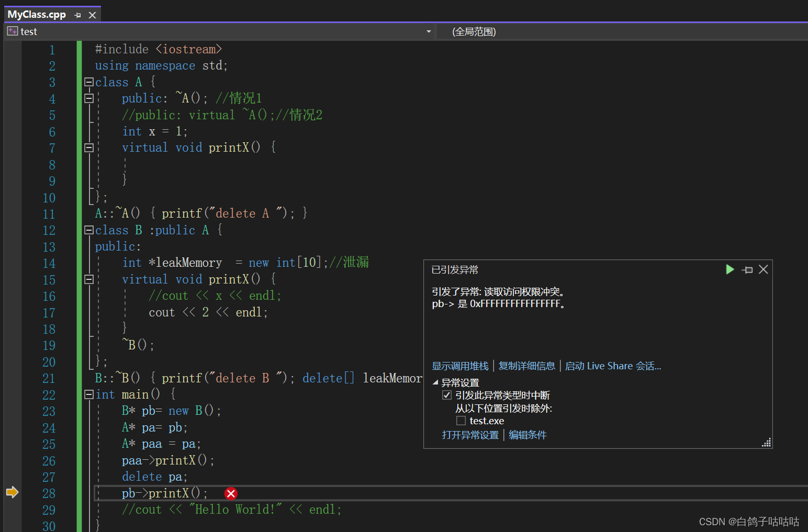The image size is (808, 532).
Task: Click the edit conditions link
Action: [528, 435]
